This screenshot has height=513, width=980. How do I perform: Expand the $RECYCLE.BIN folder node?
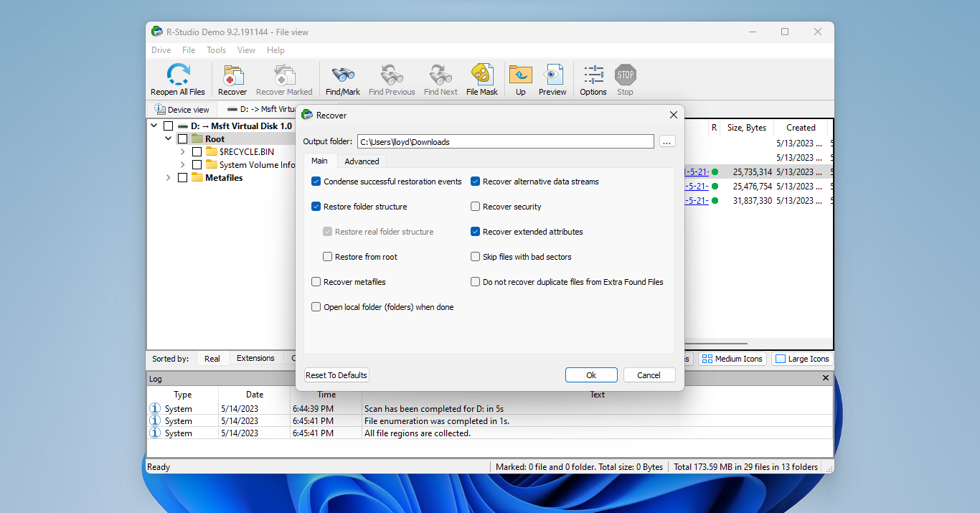[x=183, y=151]
